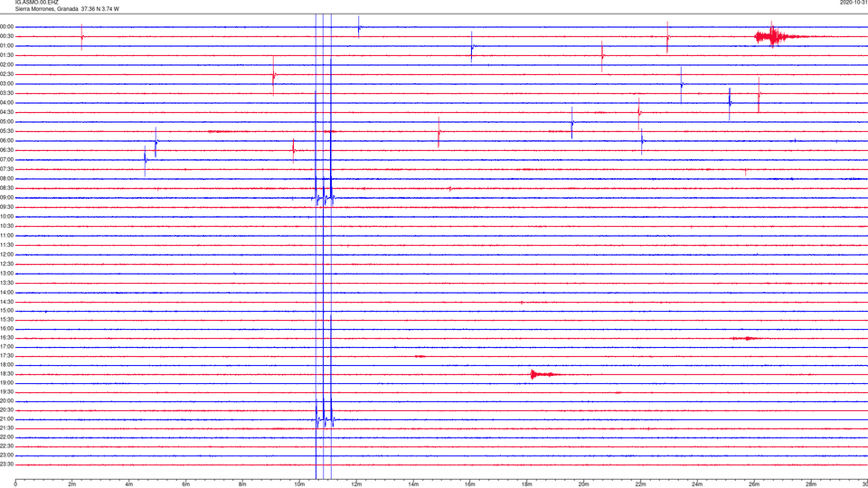The image size is (868, 488).
Task: Click the 16:30 time label
Action: click(6, 338)
